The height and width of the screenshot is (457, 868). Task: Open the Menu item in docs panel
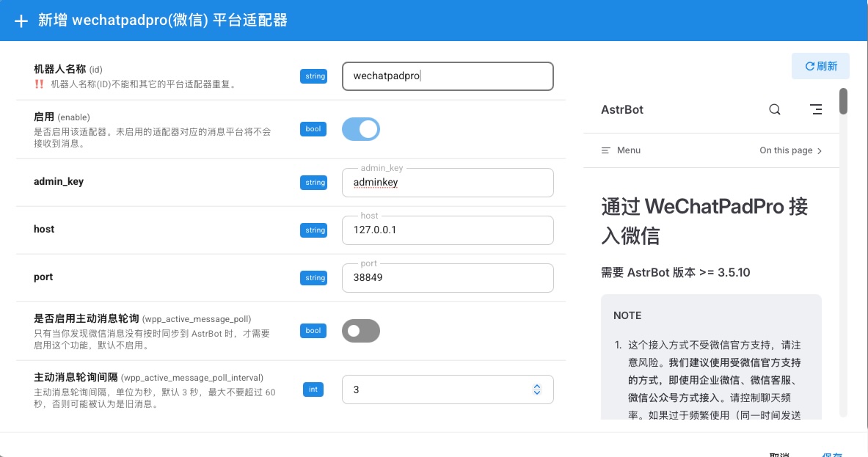[x=621, y=150]
